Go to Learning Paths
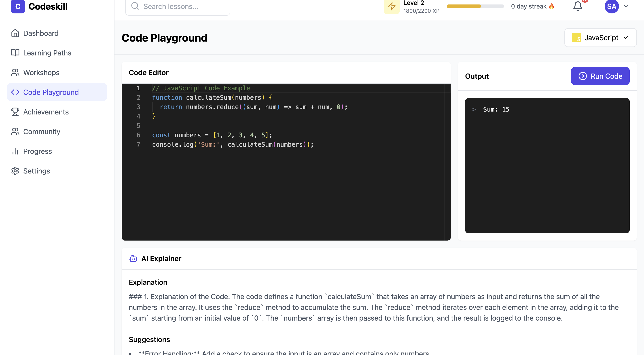 click(x=47, y=53)
